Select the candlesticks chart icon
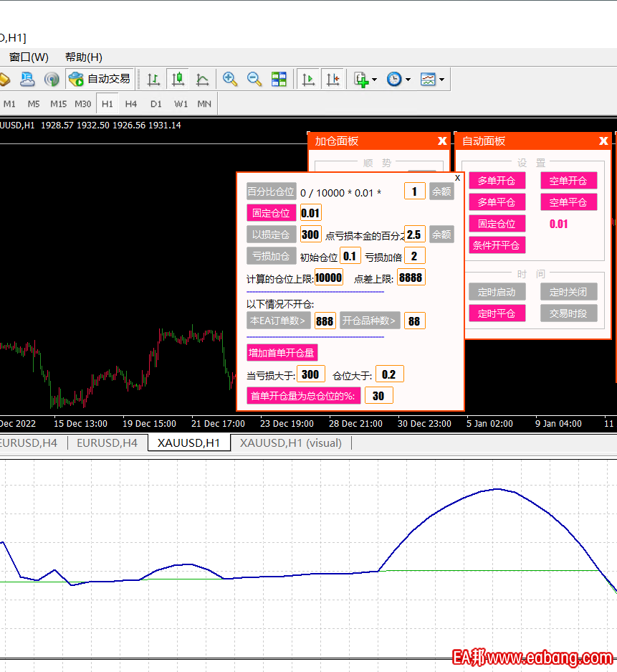Image resolution: width=617 pixels, height=672 pixels. tap(178, 80)
